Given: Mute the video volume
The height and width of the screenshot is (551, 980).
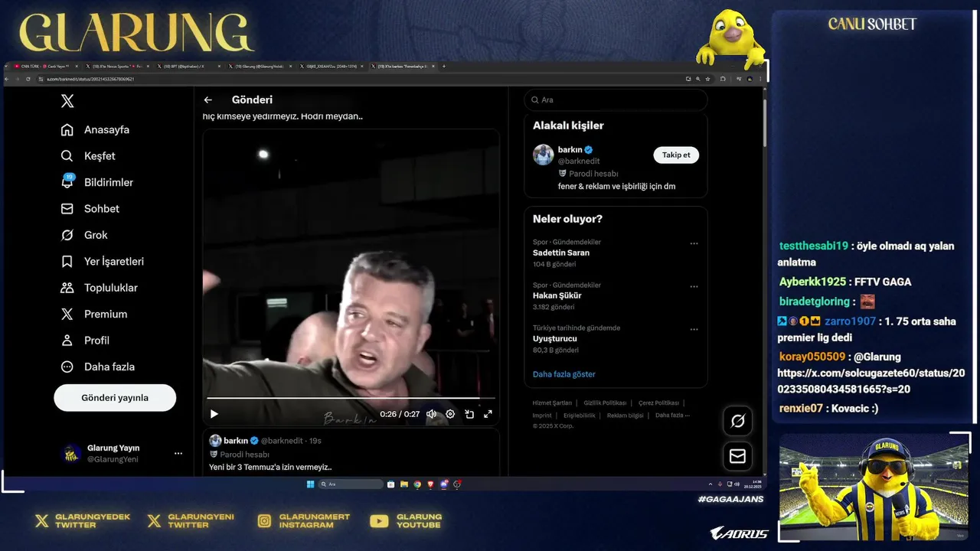Looking at the screenshot, I should (x=431, y=414).
